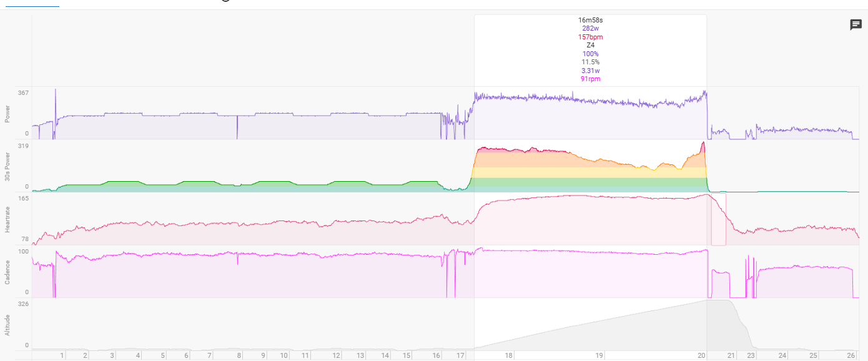Image resolution: width=868 pixels, height=361 pixels.
Task: Click the Heartrate axis label
Action: (x=7, y=219)
